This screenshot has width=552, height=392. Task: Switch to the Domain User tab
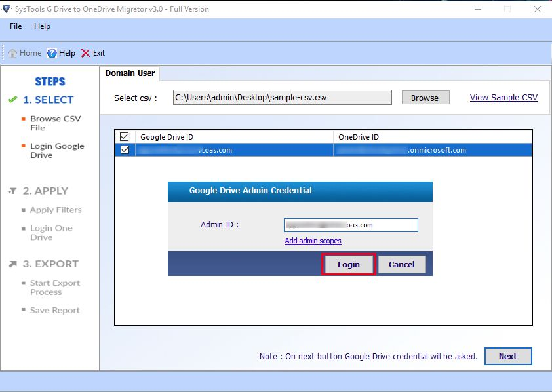(x=130, y=73)
